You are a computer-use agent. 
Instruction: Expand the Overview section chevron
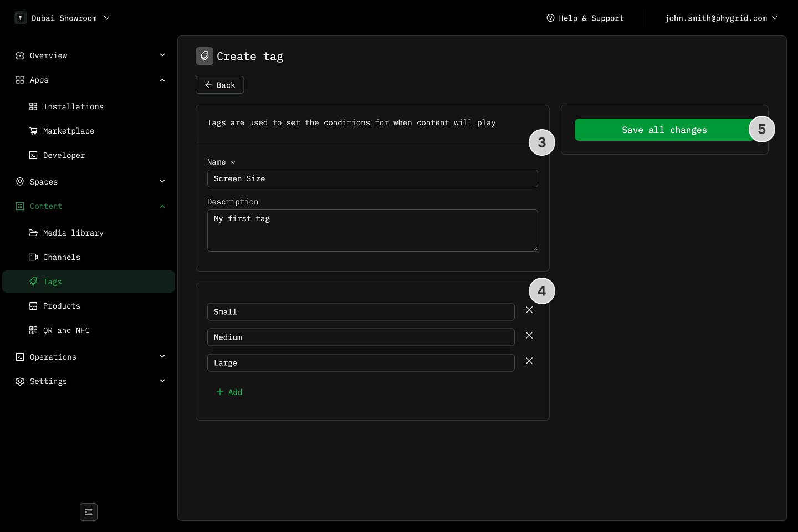[x=162, y=55]
